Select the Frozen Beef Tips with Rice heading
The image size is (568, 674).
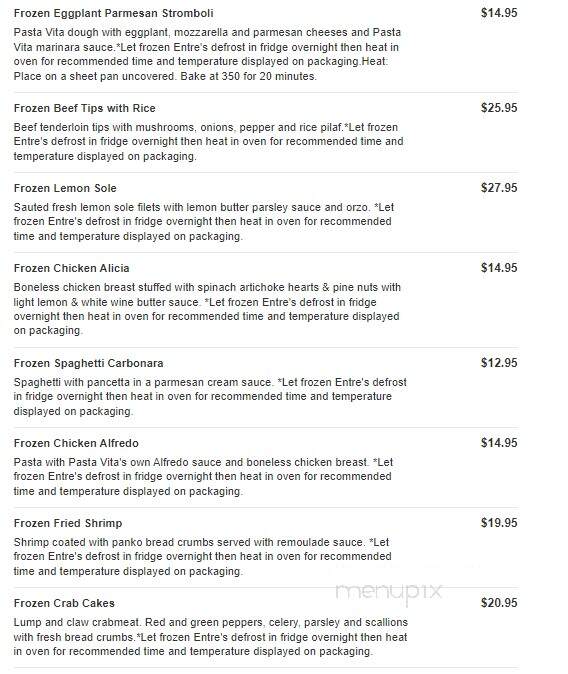click(85, 108)
